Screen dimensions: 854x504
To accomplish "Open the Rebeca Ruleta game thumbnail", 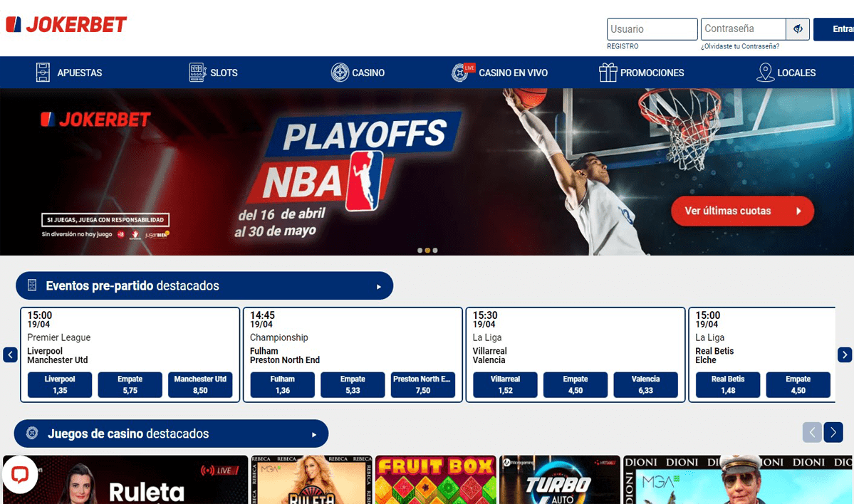I will (311, 480).
